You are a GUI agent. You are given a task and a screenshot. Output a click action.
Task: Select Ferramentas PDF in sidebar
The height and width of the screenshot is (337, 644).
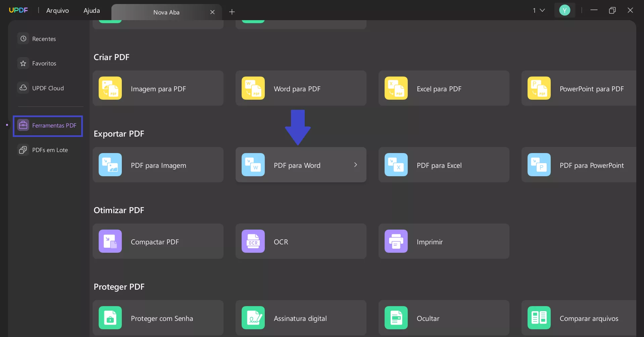pos(48,126)
